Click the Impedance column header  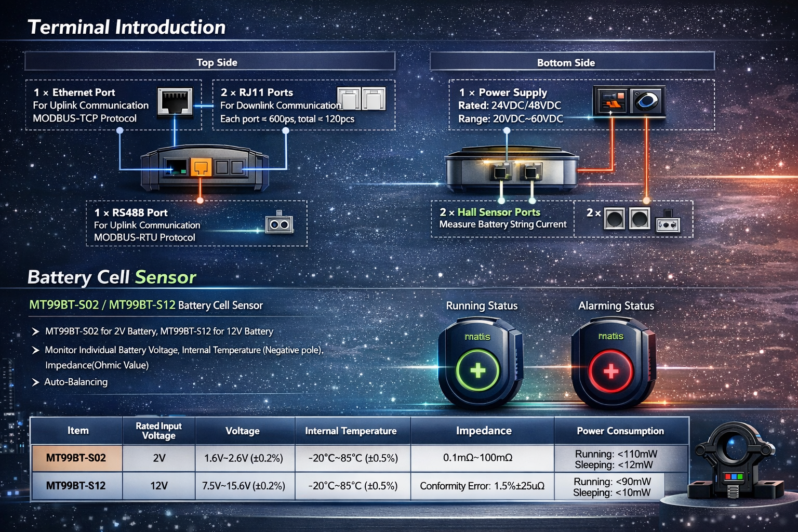(x=483, y=431)
